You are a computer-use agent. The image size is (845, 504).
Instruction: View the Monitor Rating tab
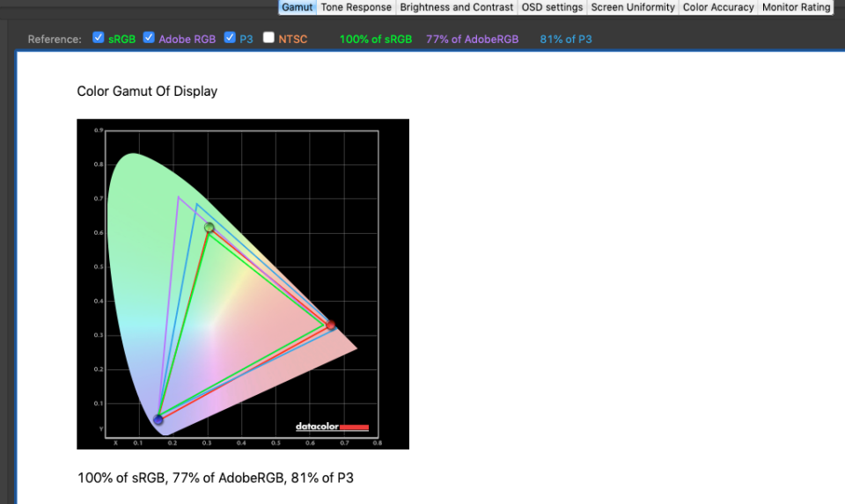click(796, 7)
